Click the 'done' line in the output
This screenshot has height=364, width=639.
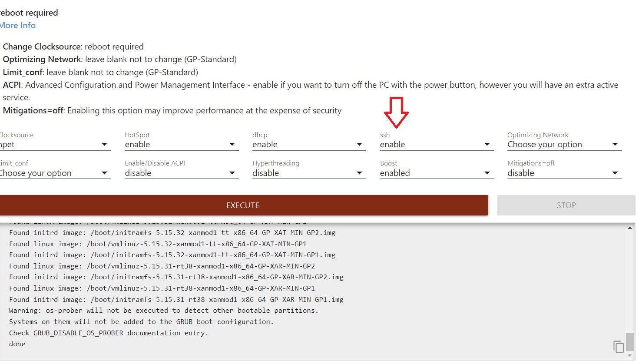[17, 344]
